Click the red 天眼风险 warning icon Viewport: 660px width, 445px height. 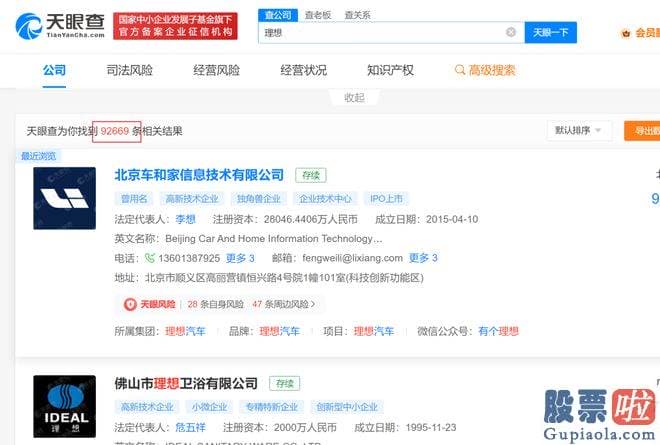click(x=130, y=304)
